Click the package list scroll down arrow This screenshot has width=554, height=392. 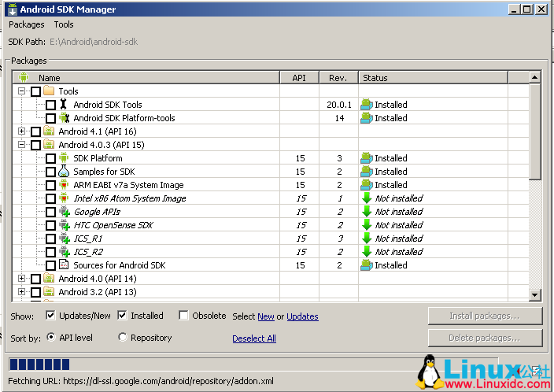coord(535,294)
